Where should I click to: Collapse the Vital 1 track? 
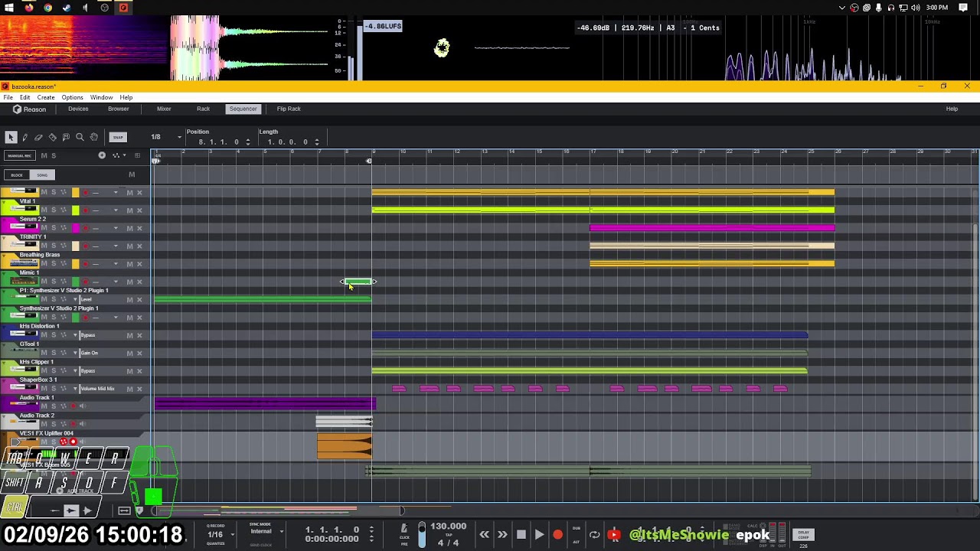tap(3, 201)
